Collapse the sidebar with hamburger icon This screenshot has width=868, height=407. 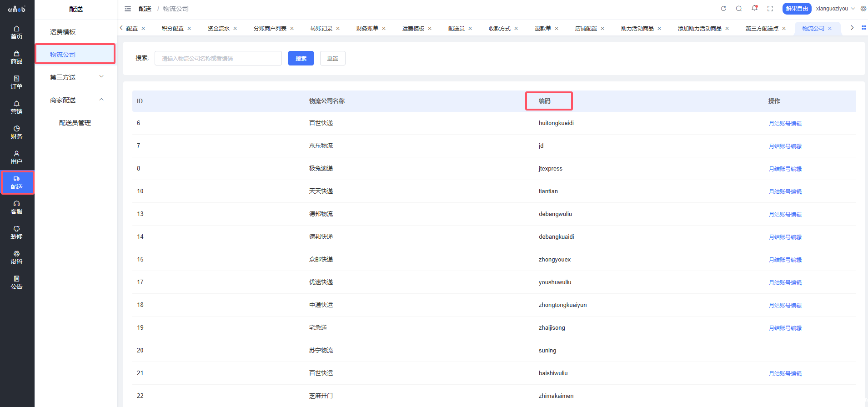tap(128, 9)
